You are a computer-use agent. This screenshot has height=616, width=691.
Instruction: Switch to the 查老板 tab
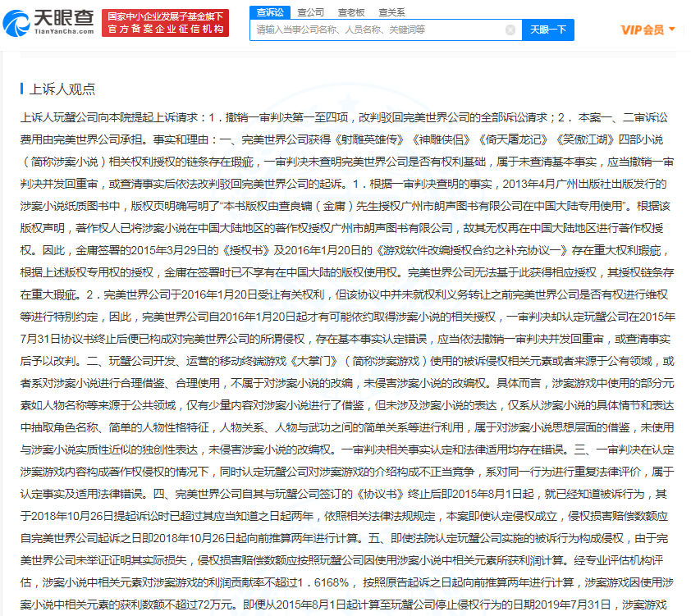coord(351,12)
